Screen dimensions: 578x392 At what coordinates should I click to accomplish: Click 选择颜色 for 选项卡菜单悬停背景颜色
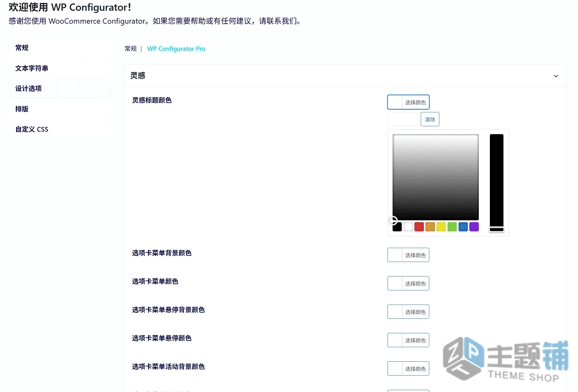click(x=408, y=312)
